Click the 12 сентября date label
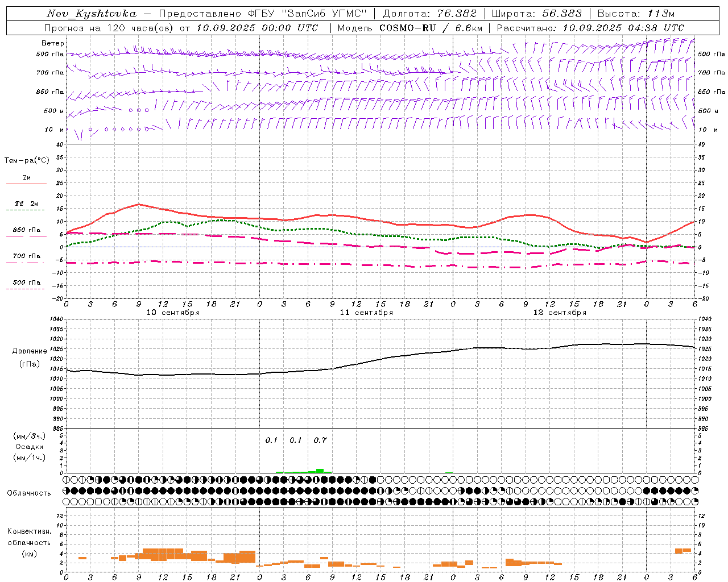 coord(560,313)
